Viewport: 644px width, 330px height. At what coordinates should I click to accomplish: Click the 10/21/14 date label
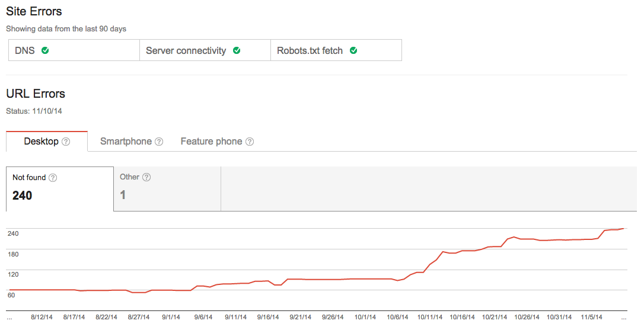[495, 318]
